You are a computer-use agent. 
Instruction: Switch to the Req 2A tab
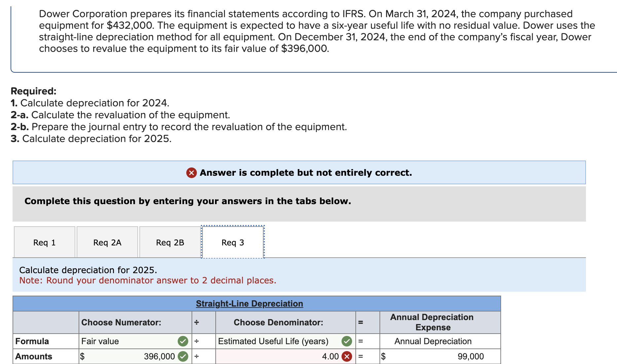coord(107,242)
